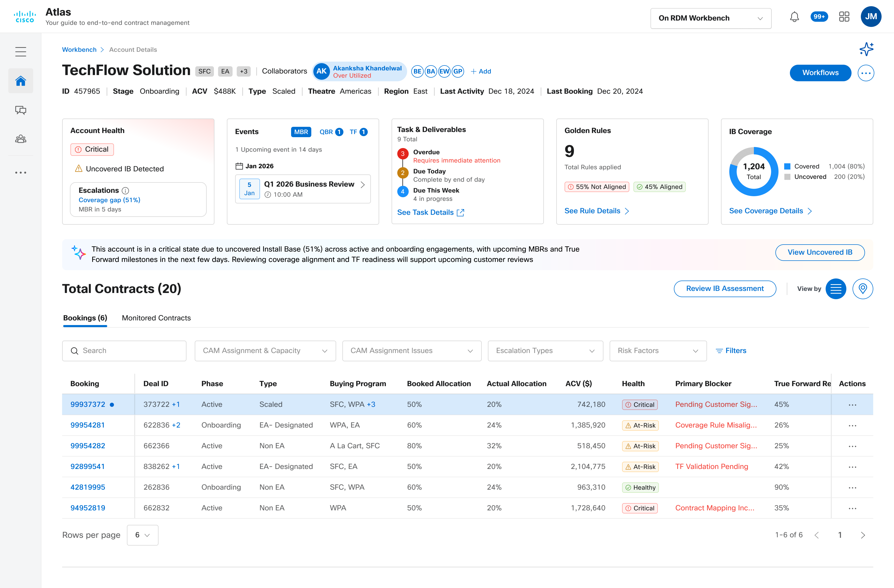Open the Filters panel
Viewport: 894px width, 588px height.
coord(731,351)
